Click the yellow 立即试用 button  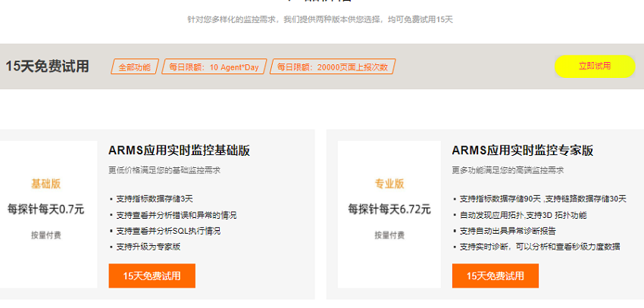click(595, 67)
